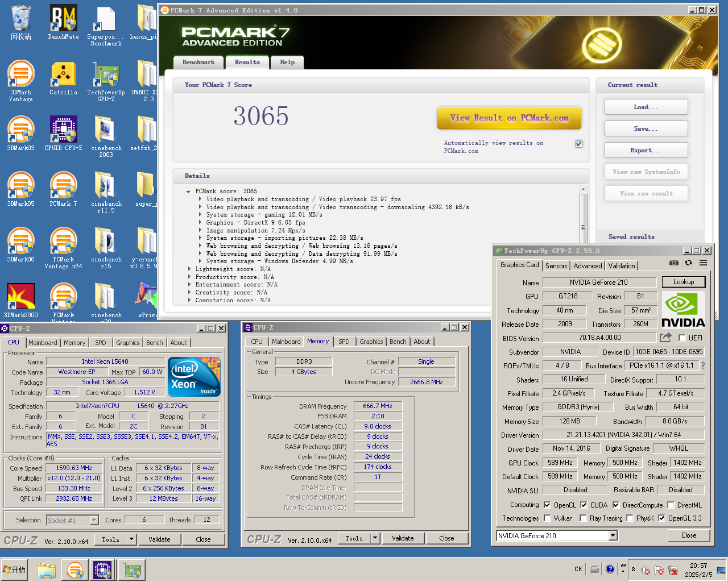Open the cinebench r11.5 folder
The width and height of the screenshot is (728, 582).
click(106, 192)
